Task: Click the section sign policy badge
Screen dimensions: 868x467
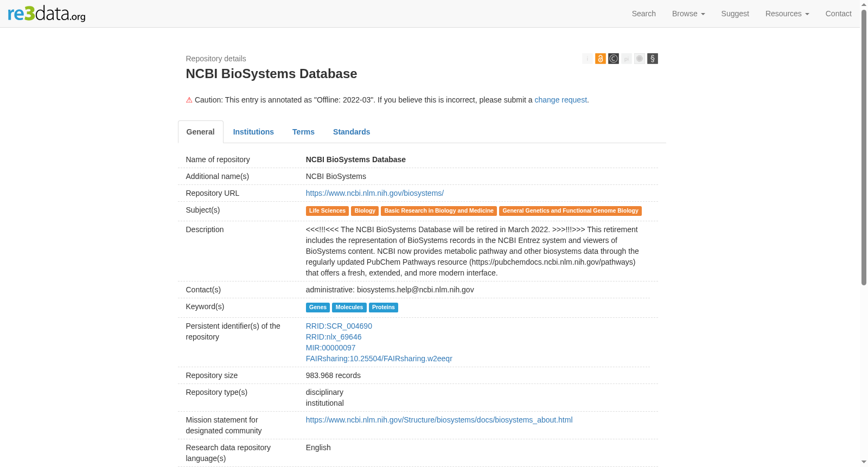Action: (x=653, y=59)
